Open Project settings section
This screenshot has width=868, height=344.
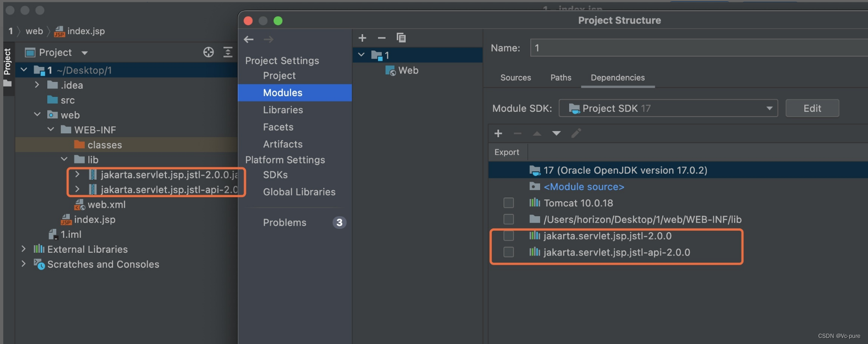279,76
